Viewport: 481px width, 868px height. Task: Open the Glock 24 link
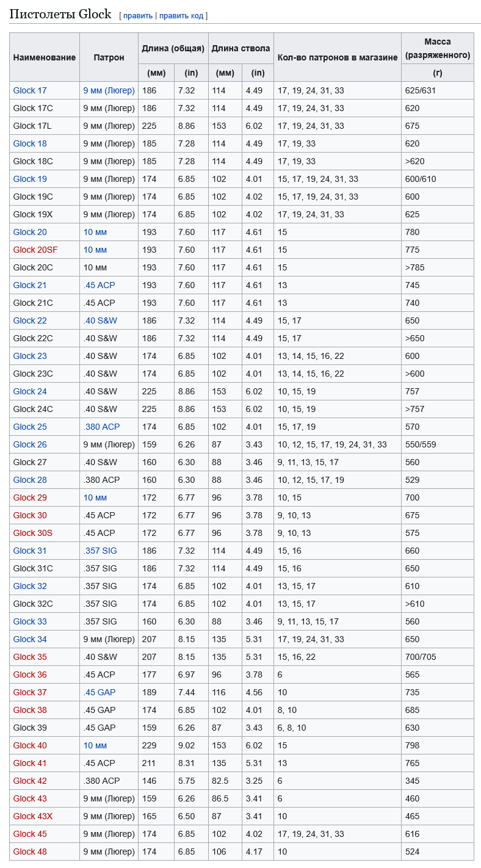30,391
